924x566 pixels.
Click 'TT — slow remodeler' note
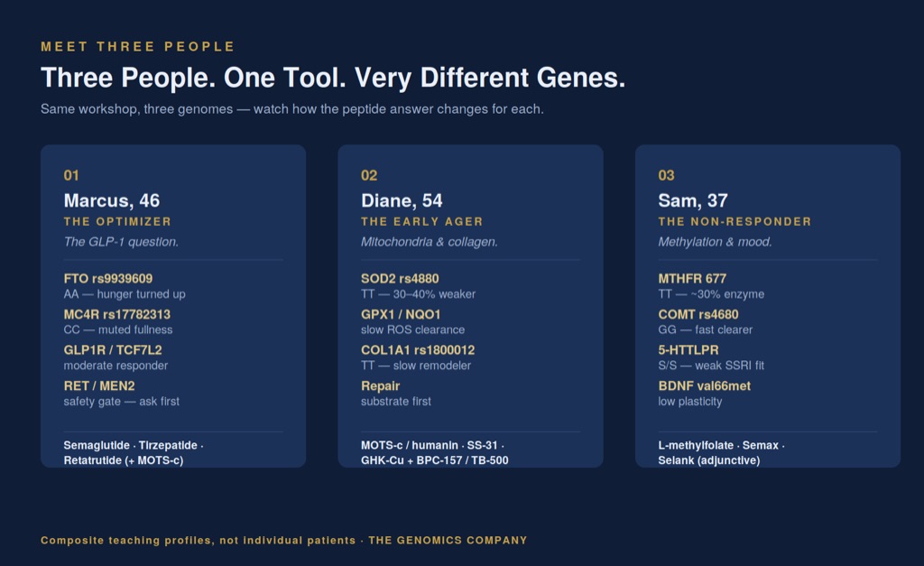tap(416, 366)
